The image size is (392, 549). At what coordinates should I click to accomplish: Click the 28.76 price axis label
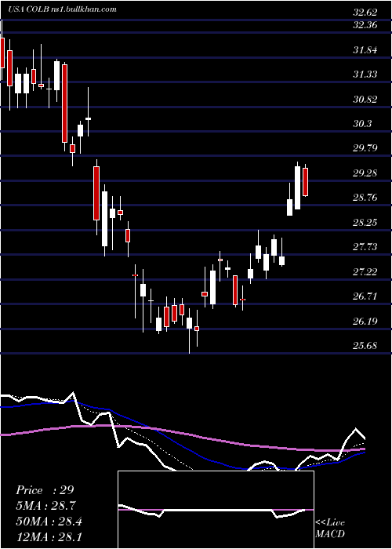[365, 198]
